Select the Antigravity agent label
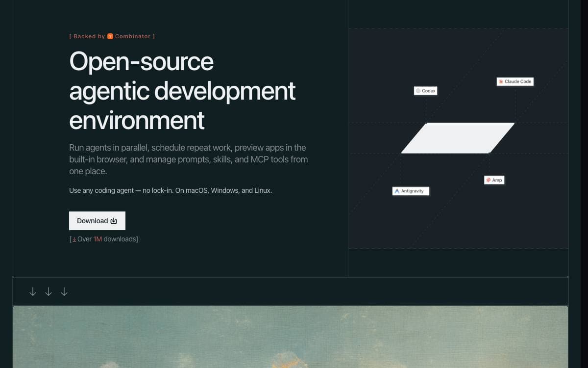588x368 pixels. [x=411, y=191]
